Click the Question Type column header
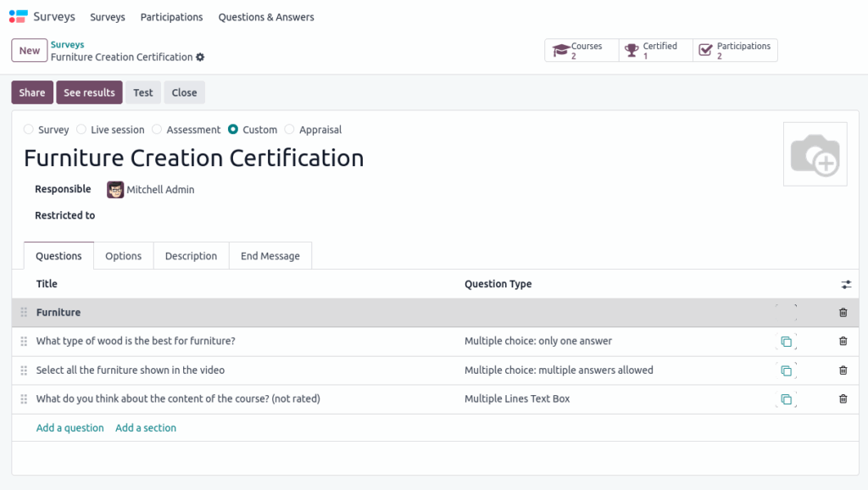868x490 pixels. [498, 284]
